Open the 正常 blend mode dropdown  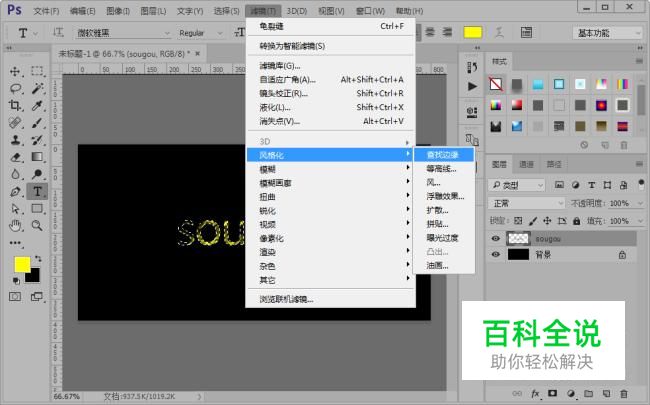point(526,203)
